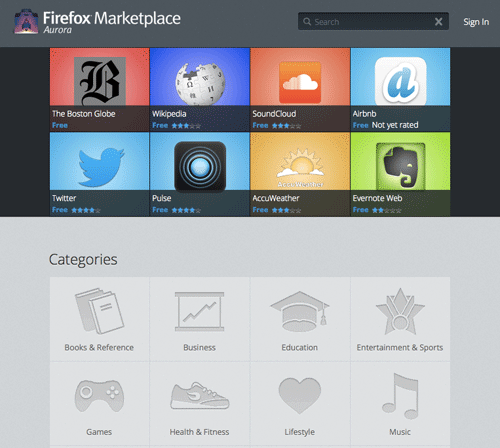Open the Business chart category
This screenshot has height=448, width=500.
[x=200, y=319]
